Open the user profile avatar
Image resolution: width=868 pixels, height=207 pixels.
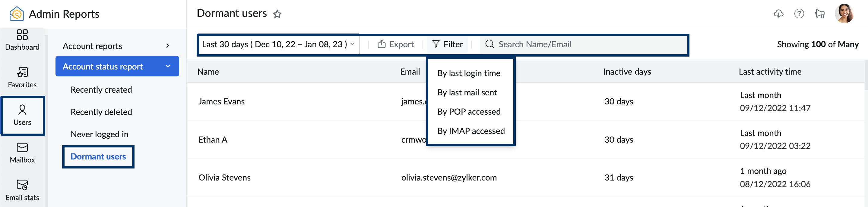coord(844,14)
